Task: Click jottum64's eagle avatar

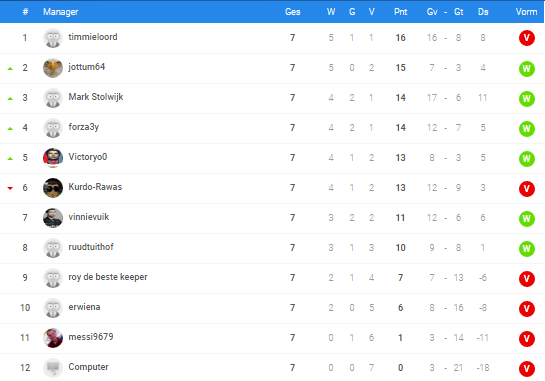Action: point(53,68)
